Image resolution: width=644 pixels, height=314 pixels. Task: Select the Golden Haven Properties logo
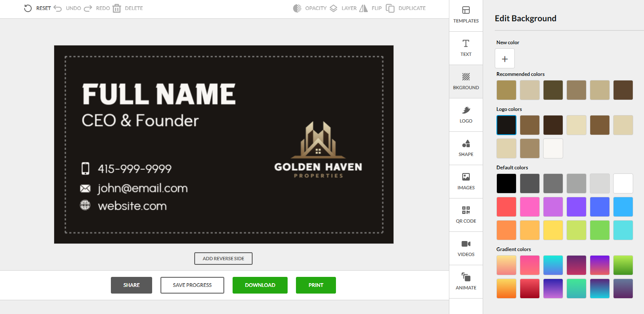coord(318,150)
